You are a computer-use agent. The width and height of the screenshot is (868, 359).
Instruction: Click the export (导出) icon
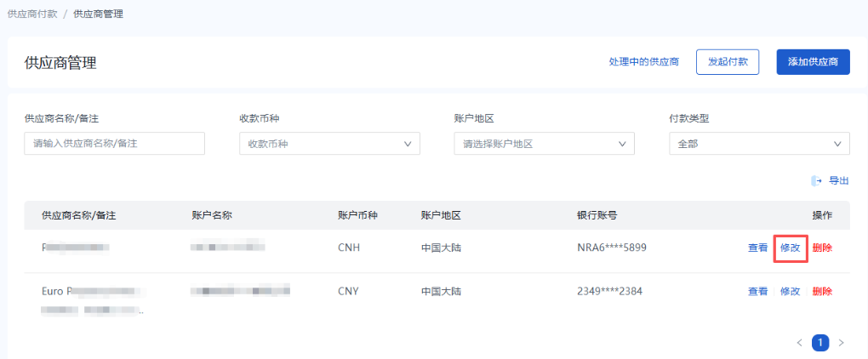[x=817, y=181]
